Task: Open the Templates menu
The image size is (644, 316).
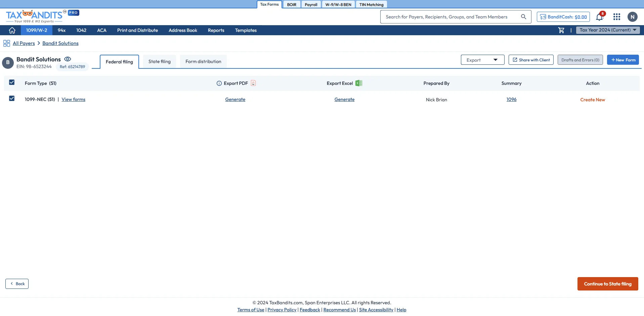Action: coord(246,30)
